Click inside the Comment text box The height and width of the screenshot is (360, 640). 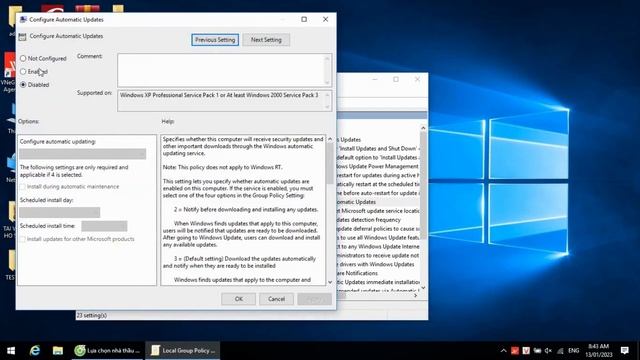[221, 70]
